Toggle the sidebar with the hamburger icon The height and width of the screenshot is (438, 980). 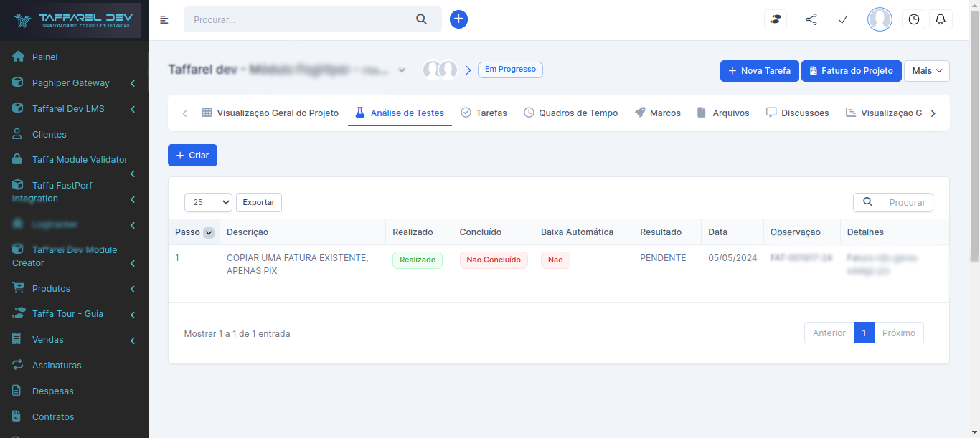[x=164, y=20]
